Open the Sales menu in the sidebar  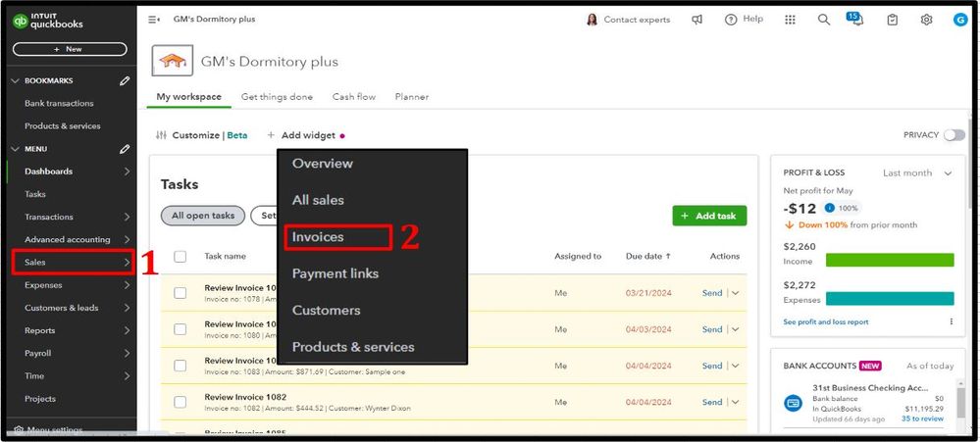[x=74, y=263]
